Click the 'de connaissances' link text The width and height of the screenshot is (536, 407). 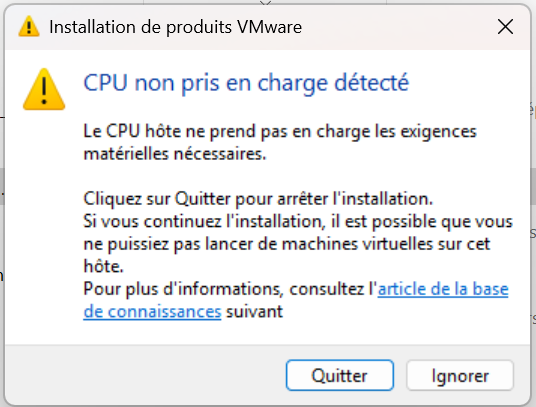(152, 312)
